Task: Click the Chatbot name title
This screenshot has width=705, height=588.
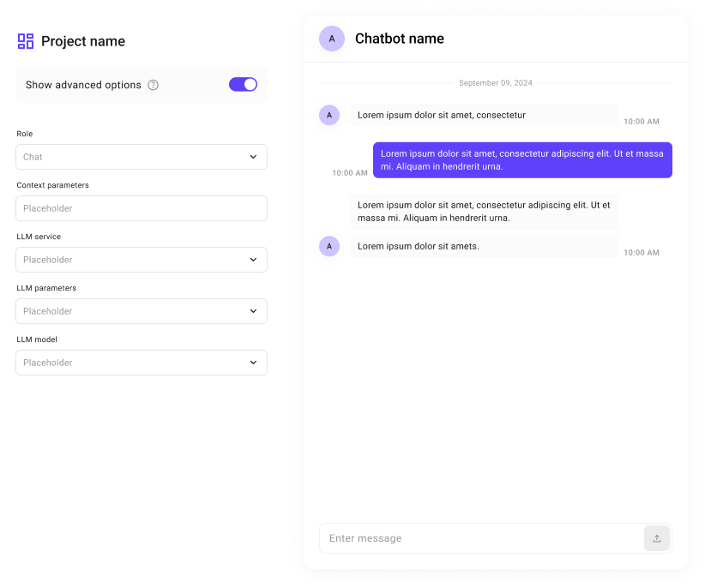Action: tap(399, 39)
